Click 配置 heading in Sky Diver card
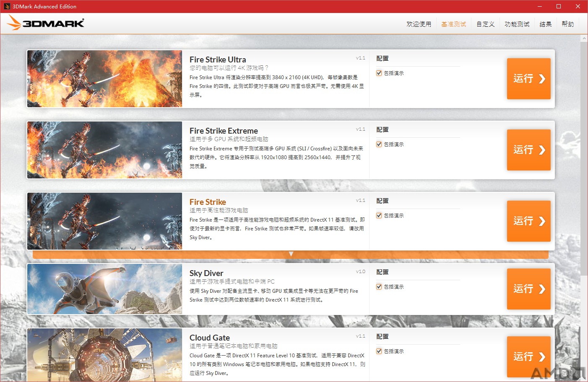Screen dimensions: 588x382 [382, 272]
